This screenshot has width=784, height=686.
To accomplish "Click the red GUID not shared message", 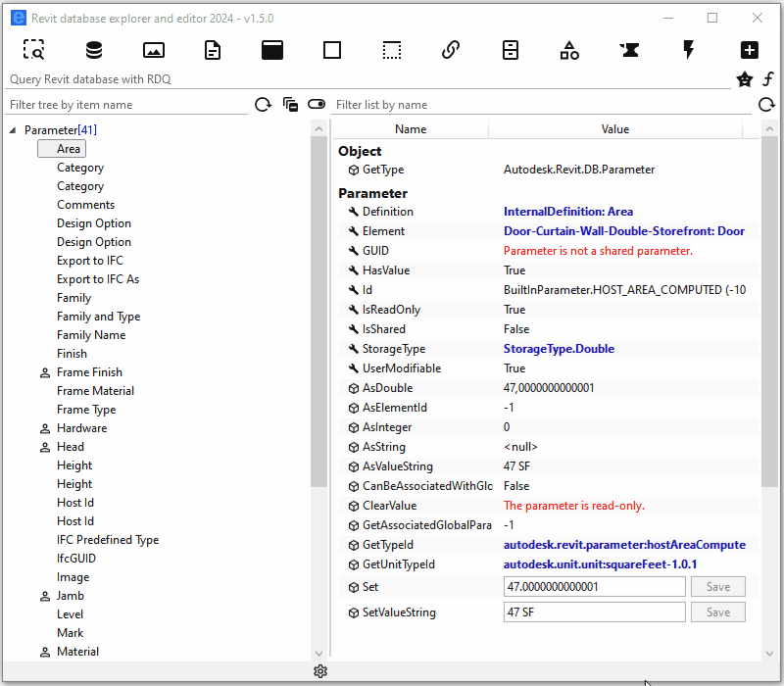I will [x=598, y=251].
